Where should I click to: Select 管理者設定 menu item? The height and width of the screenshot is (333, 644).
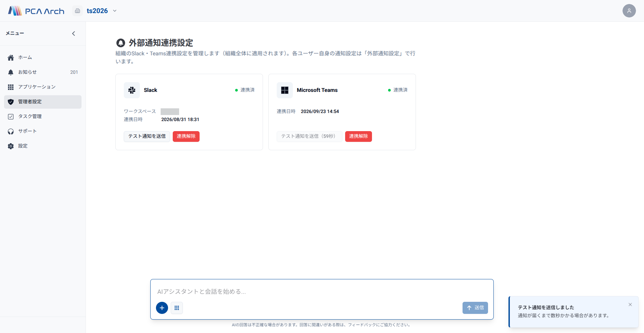43,102
